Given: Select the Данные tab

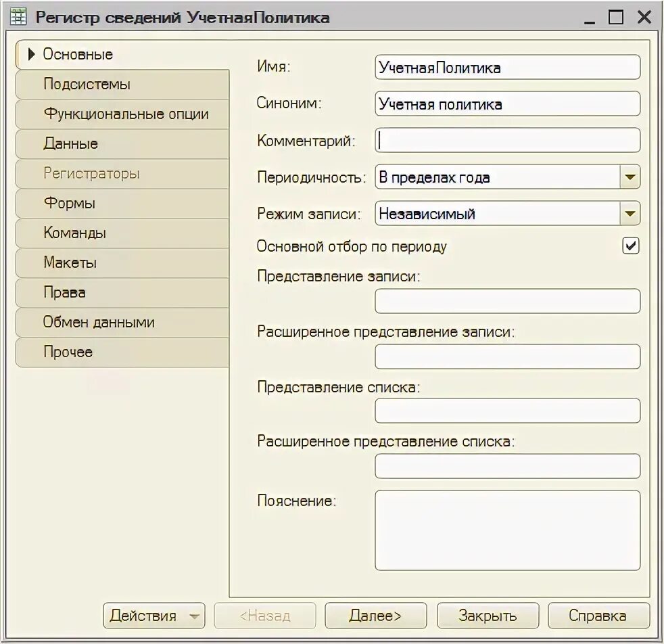Looking at the screenshot, I should 122,143.
